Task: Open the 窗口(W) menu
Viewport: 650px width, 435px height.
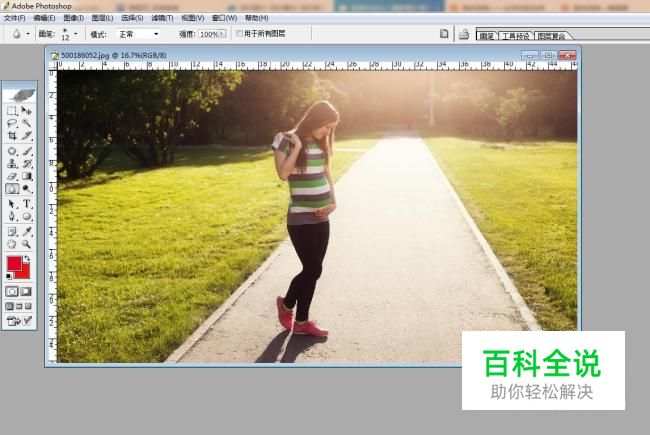Action: tap(224, 18)
